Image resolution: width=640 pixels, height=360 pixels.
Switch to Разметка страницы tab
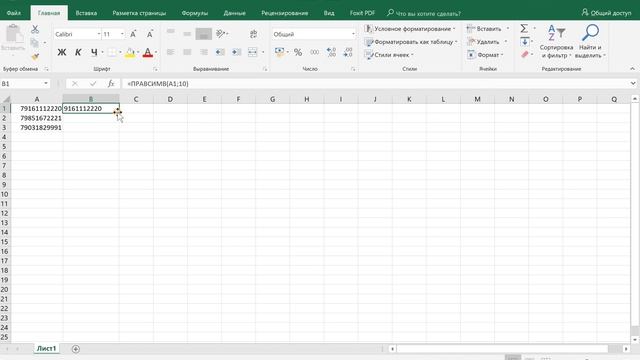click(x=139, y=13)
